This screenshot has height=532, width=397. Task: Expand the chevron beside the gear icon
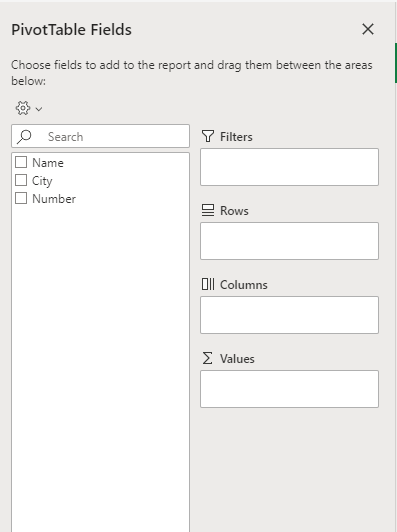(39, 109)
